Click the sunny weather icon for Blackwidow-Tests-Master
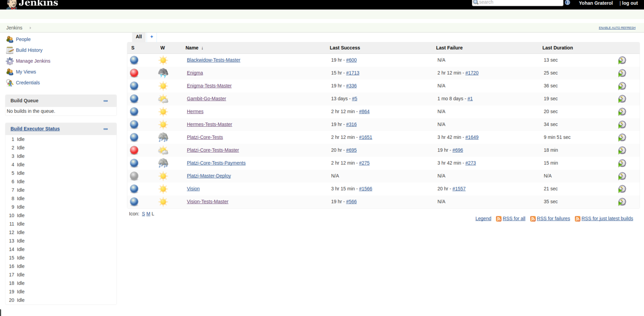This screenshot has height=316, width=644. pos(163,60)
